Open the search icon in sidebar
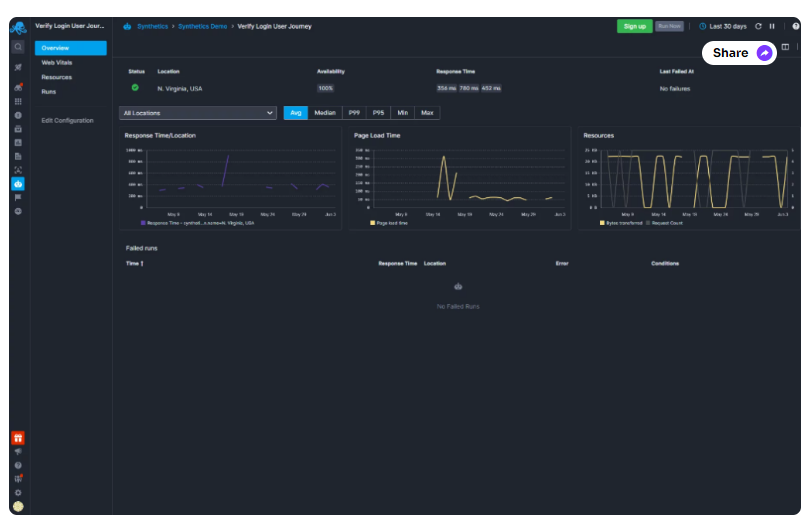 pyautogui.click(x=18, y=47)
